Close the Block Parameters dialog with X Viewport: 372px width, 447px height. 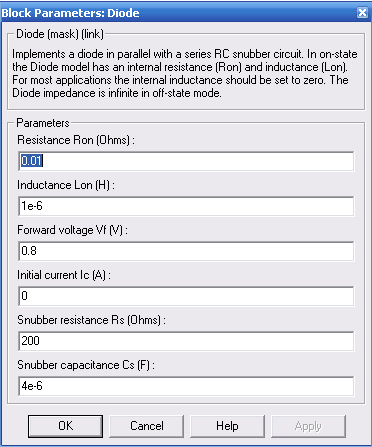click(362, 13)
